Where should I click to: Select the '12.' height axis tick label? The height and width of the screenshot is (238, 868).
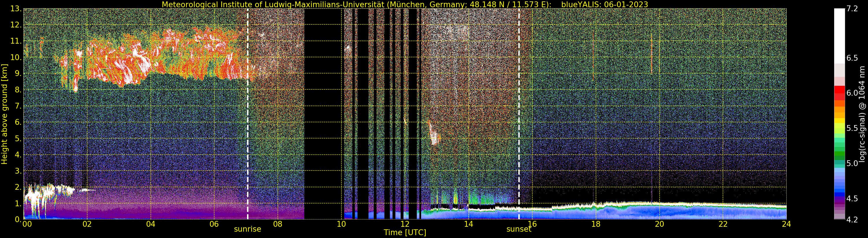tap(16, 25)
